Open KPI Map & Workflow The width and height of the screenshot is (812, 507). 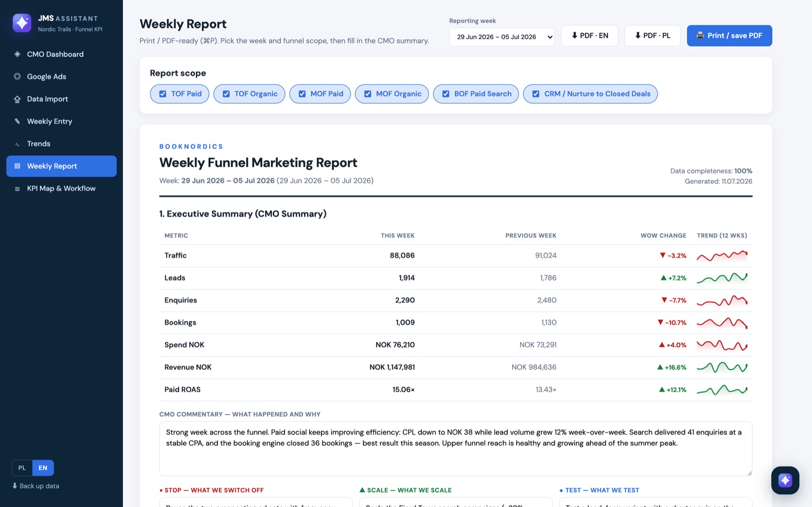(61, 189)
